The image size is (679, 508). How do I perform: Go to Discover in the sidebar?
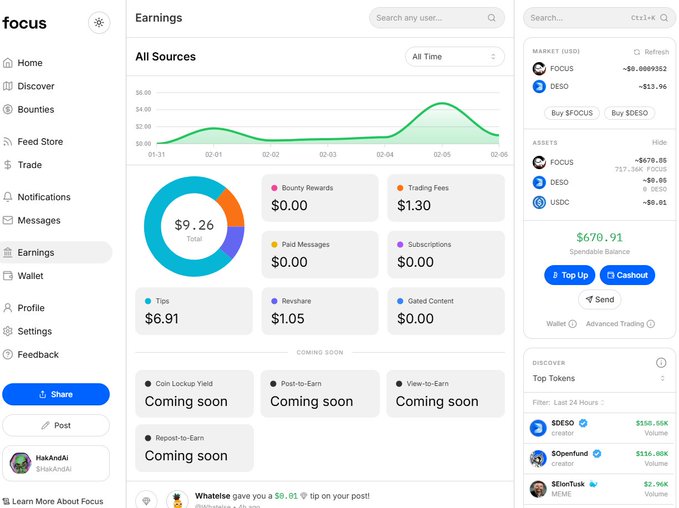click(x=36, y=86)
